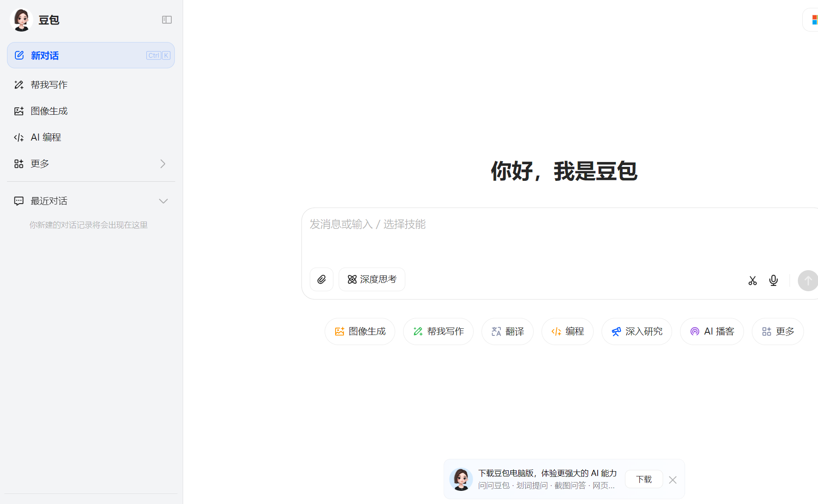Screen dimensions: 818x504
Task: Select the 深入研究 skill
Action: click(x=637, y=331)
